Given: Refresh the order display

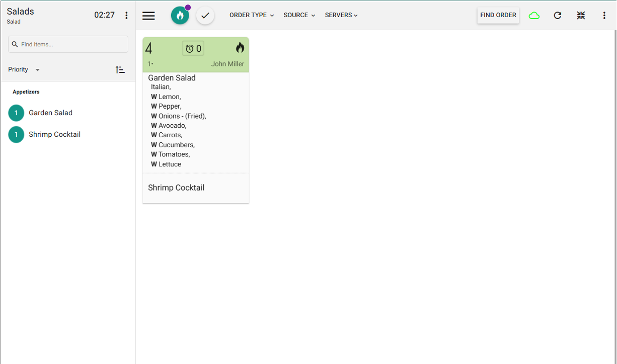Looking at the screenshot, I should tap(558, 16).
